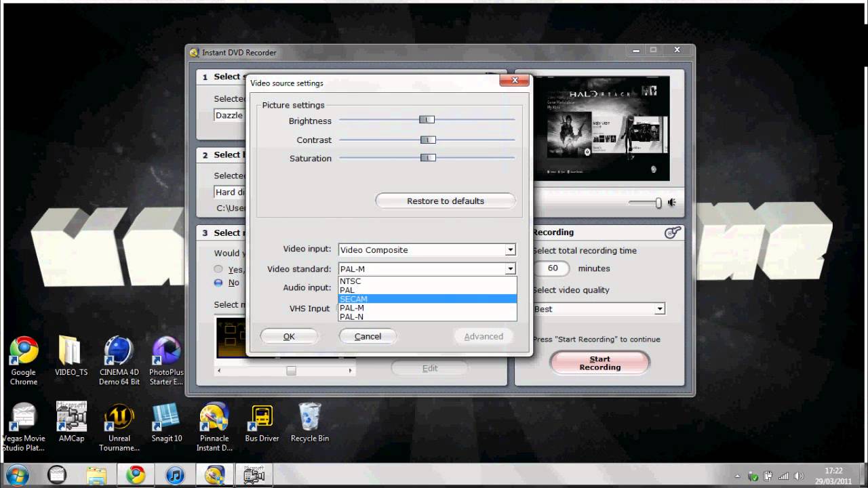Open the clapperboard app in taskbar
The image size is (868, 488).
coord(57,475)
